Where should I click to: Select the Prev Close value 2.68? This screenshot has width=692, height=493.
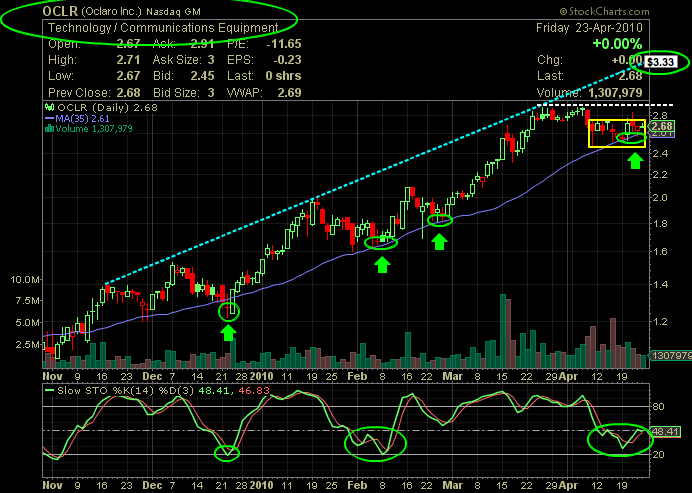point(128,93)
